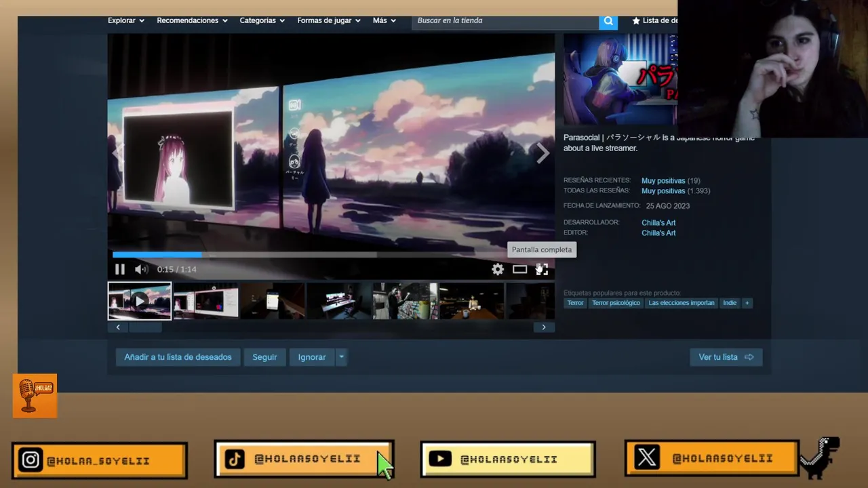Click the X @holaasoyelii badge
This screenshot has height=488, width=868.
[712, 458]
